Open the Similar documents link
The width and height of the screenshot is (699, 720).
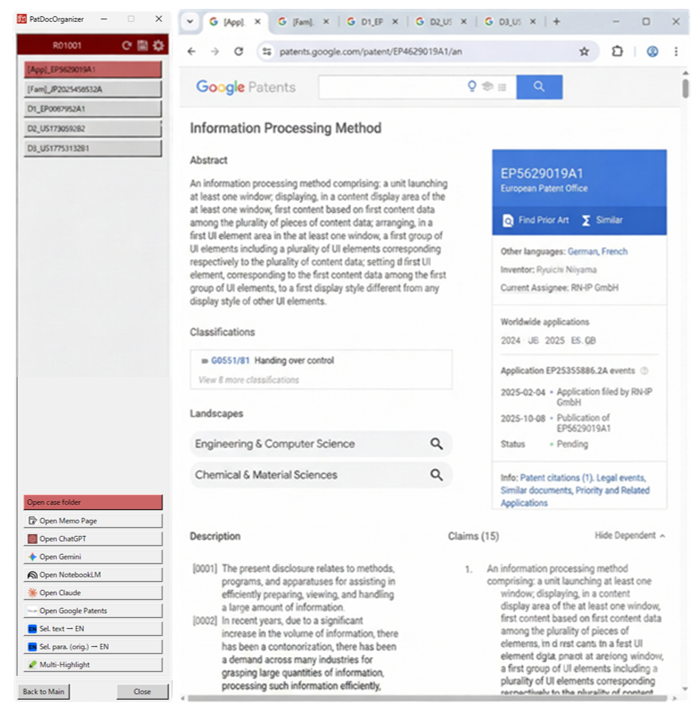click(x=536, y=490)
